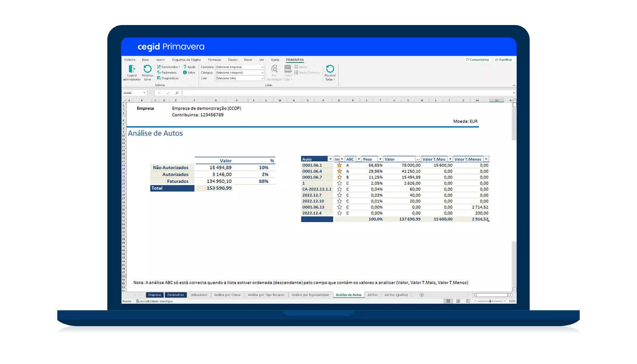The width and height of the screenshot is (637, 364).
Task: Click the star icon for 0001.06.1
Action: pyautogui.click(x=339, y=165)
